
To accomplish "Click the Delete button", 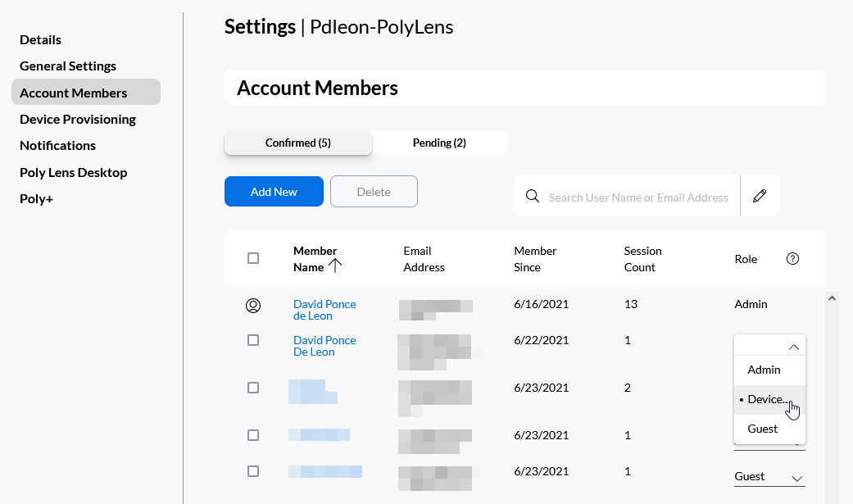I will [x=374, y=191].
